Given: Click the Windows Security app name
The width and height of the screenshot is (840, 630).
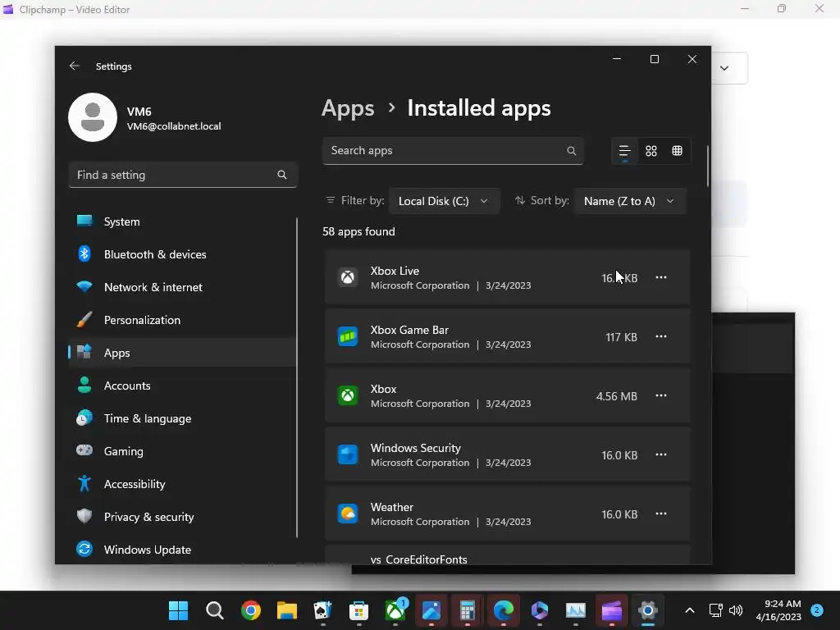Looking at the screenshot, I should point(416,448).
